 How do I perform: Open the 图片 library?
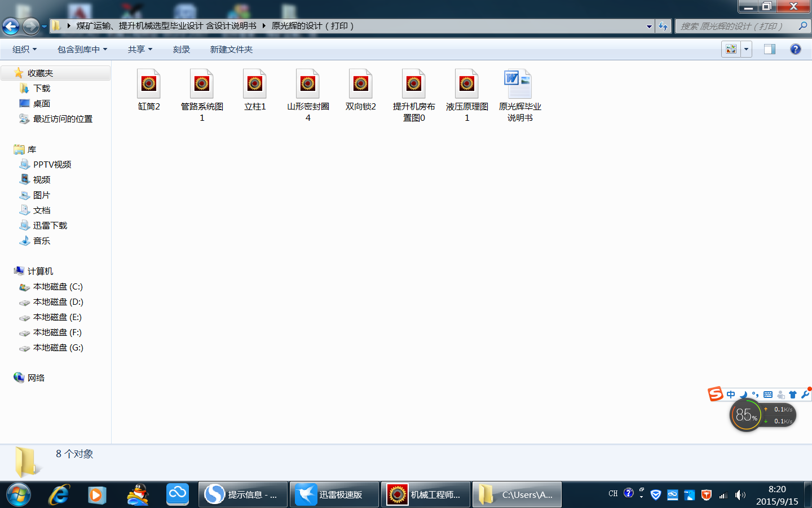[x=42, y=195]
